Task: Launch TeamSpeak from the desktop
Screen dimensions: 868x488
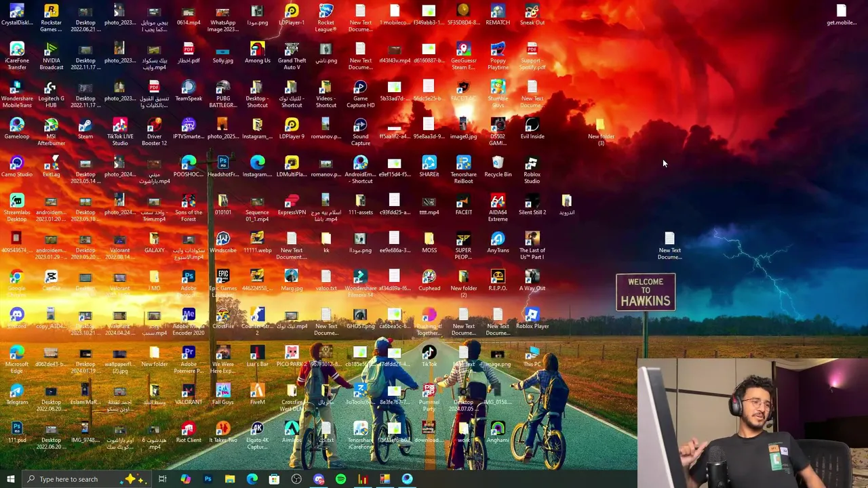Action: [x=189, y=90]
